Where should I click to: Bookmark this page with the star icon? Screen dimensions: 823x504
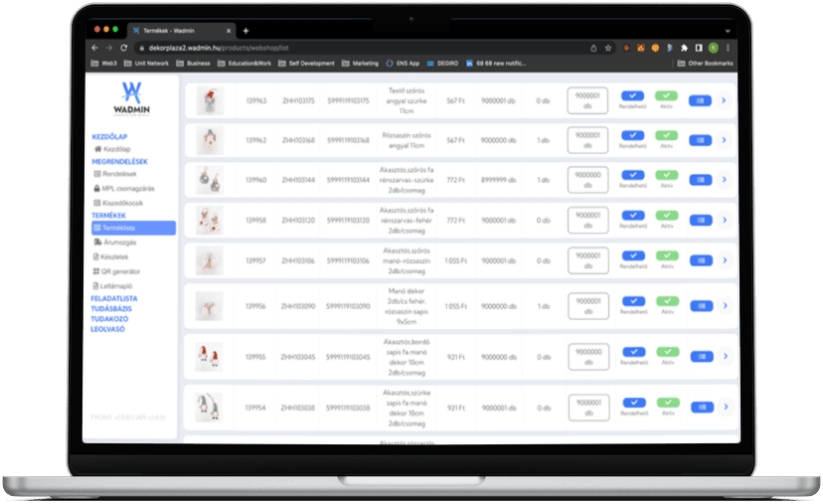click(x=608, y=47)
